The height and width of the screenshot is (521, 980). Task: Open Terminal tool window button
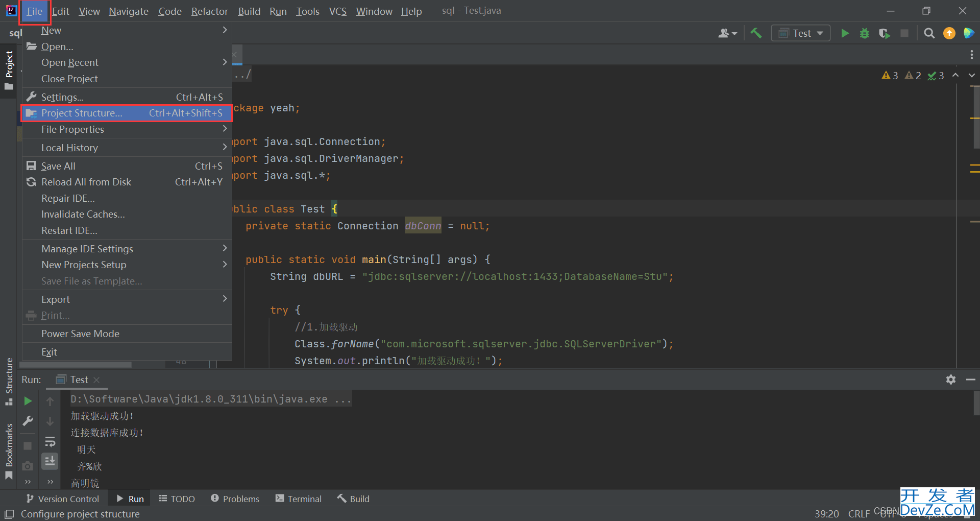point(299,499)
